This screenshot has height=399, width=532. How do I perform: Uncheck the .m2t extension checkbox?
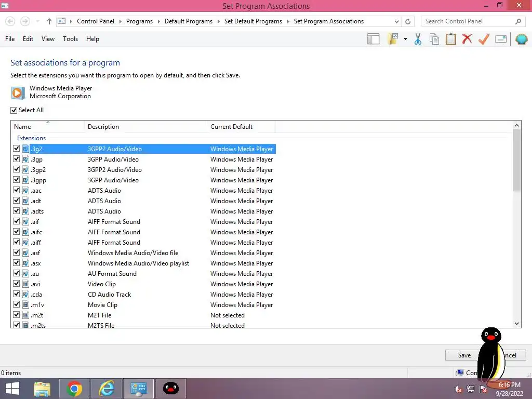point(16,315)
